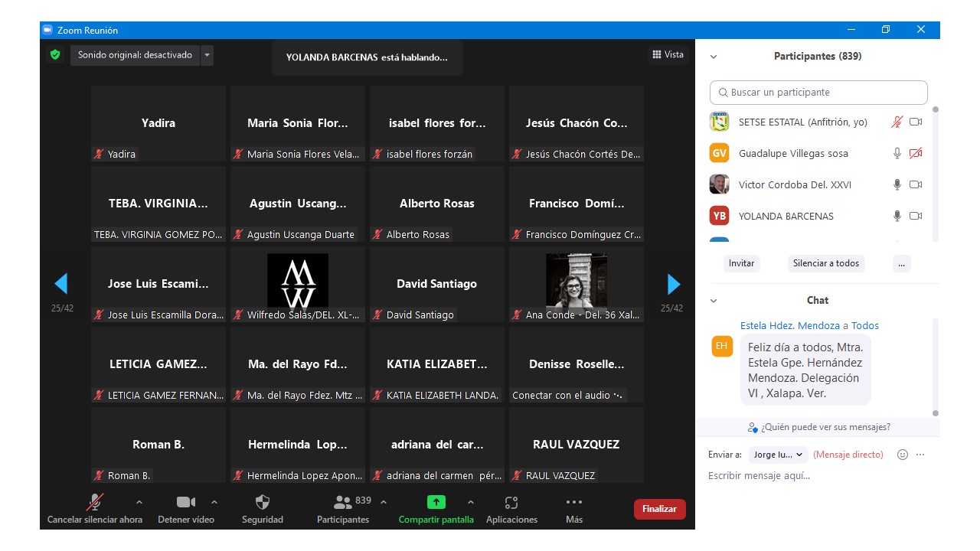Screen dimensions: 980x551
Task: Click chat messages scrollbar
Action: pos(935,367)
